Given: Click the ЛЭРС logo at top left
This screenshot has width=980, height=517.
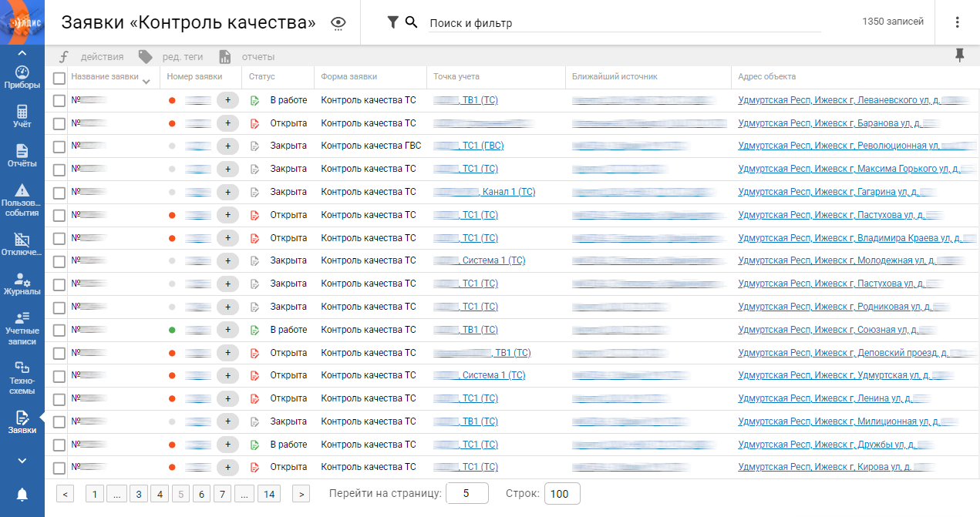Looking at the screenshot, I should tap(22, 22).
